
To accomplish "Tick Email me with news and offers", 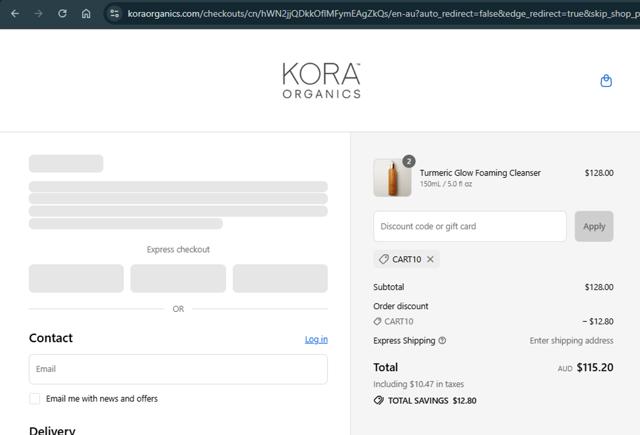I will click(x=35, y=399).
